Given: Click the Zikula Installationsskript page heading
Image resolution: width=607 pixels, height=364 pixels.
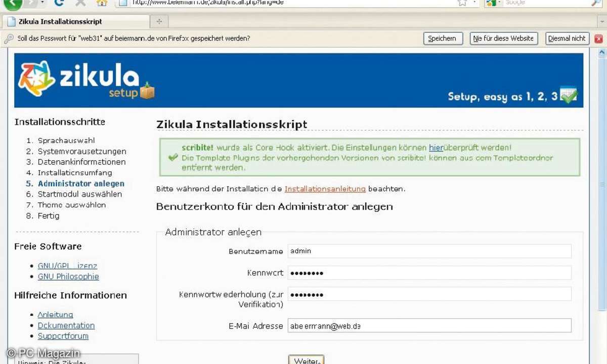Looking at the screenshot, I should [x=232, y=124].
